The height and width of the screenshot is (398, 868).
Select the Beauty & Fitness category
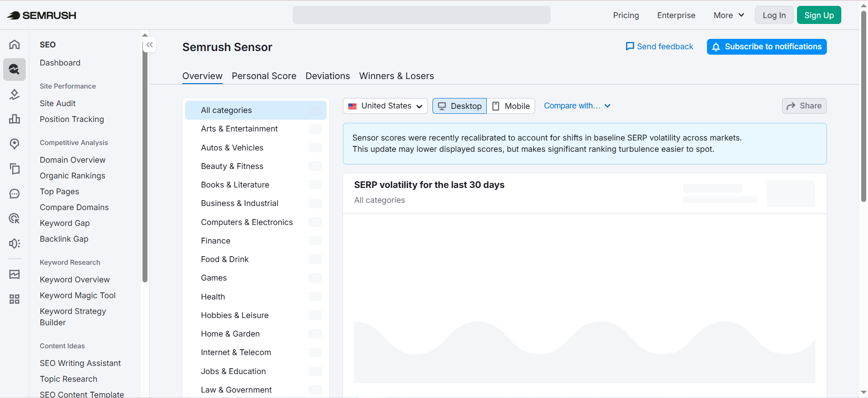pos(256,166)
